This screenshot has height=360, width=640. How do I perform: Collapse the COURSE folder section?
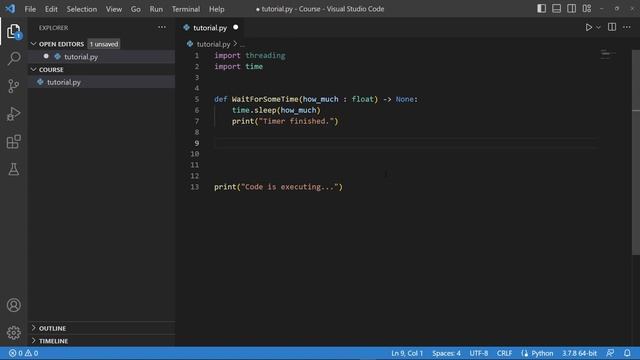tap(33, 69)
